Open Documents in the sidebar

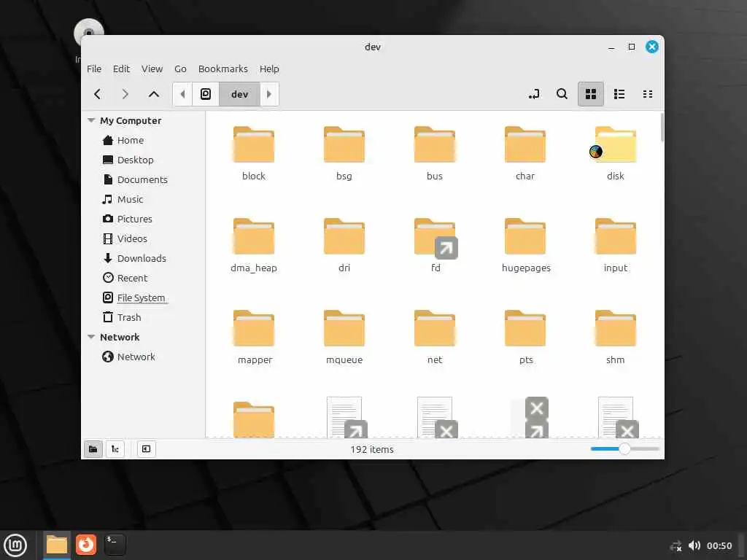pyautogui.click(x=143, y=179)
